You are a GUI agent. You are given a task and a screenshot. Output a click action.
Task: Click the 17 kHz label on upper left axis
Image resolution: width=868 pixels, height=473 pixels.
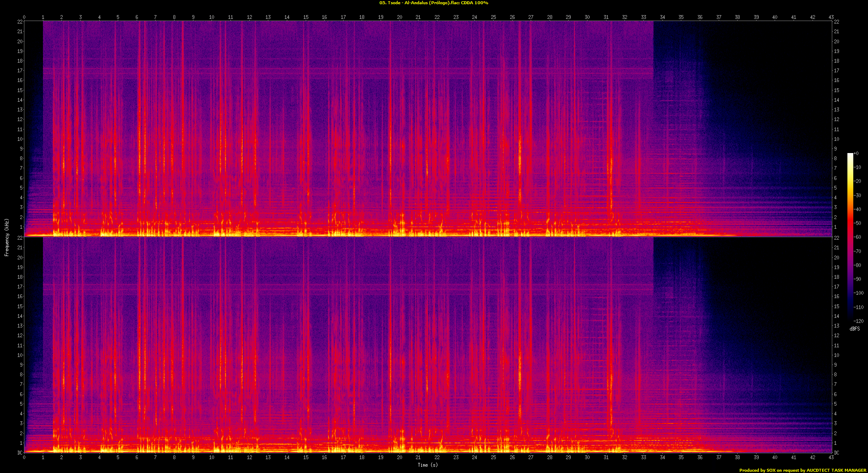pyautogui.click(x=20, y=71)
